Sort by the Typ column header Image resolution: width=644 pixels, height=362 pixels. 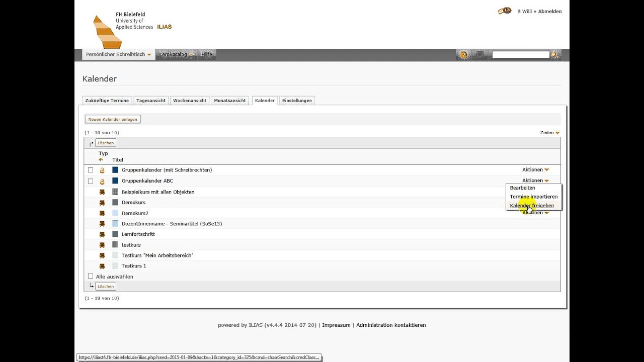[x=103, y=153]
